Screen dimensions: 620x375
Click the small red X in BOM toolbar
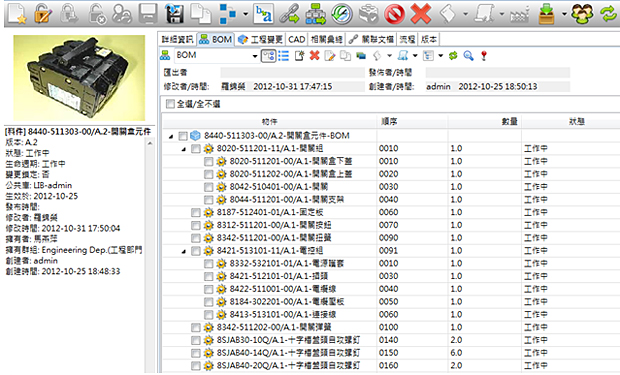[x=314, y=56]
